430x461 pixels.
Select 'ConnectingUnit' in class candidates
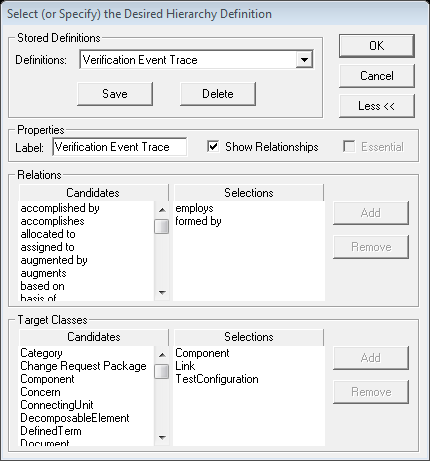[x=57, y=405]
